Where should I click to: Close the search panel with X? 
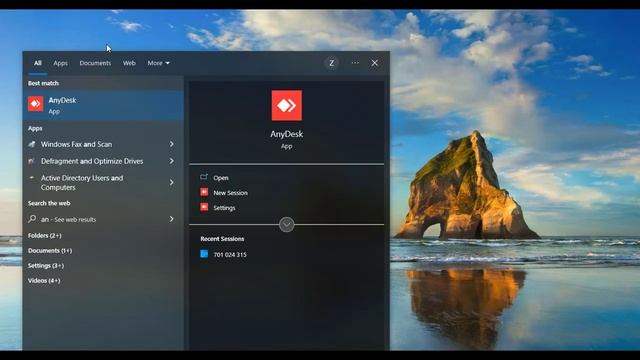pos(374,63)
